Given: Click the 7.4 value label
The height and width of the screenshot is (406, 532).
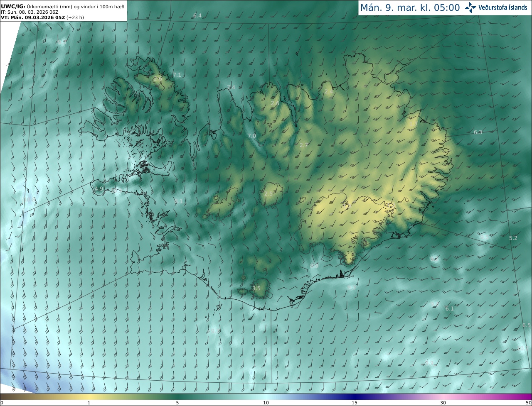Looking at the screenshot, I should [x=231, y=87].
